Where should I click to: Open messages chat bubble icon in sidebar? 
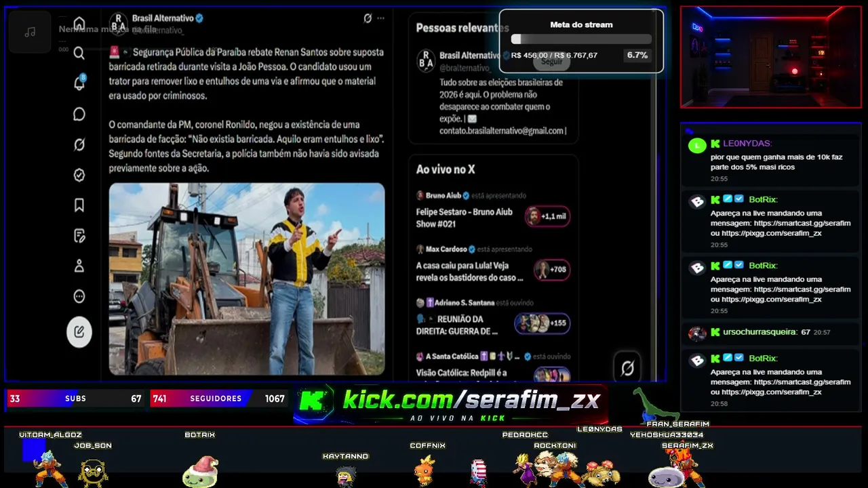[x=79, y=114]
